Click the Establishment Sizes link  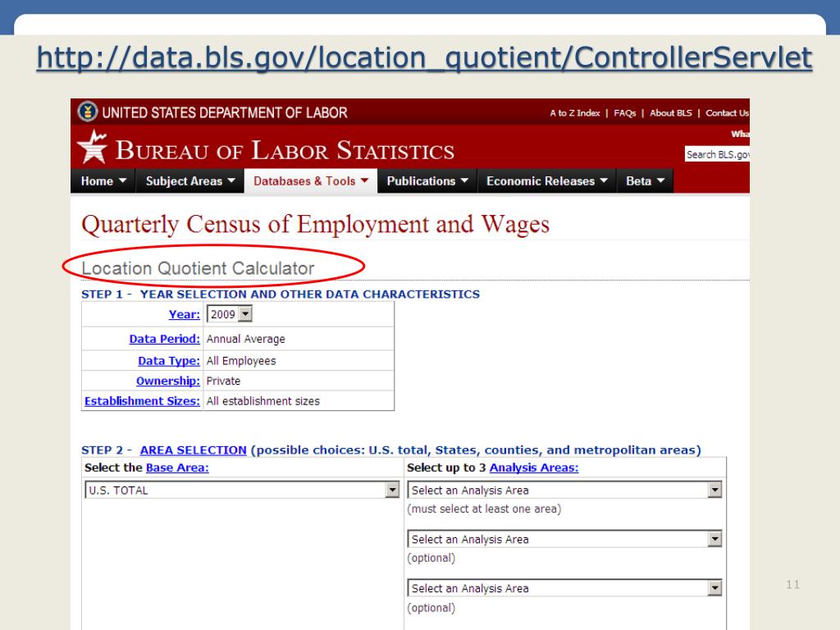pos(142,401)
